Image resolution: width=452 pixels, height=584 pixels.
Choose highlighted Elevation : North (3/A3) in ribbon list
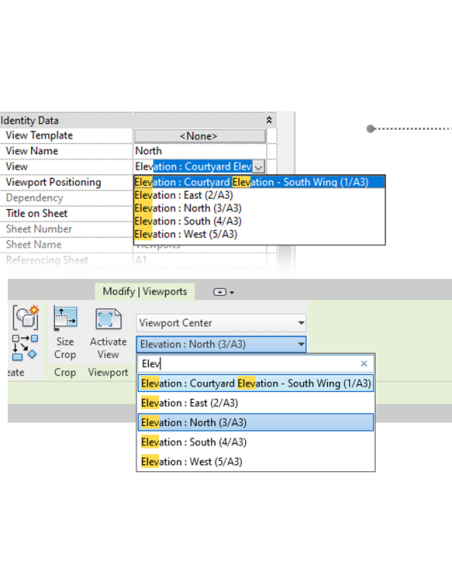tap(256, 422)
